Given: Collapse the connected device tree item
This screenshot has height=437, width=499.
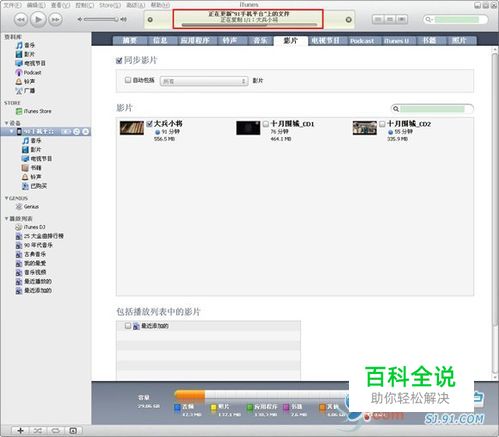Looking at the screenshot, I should (12, 132).
